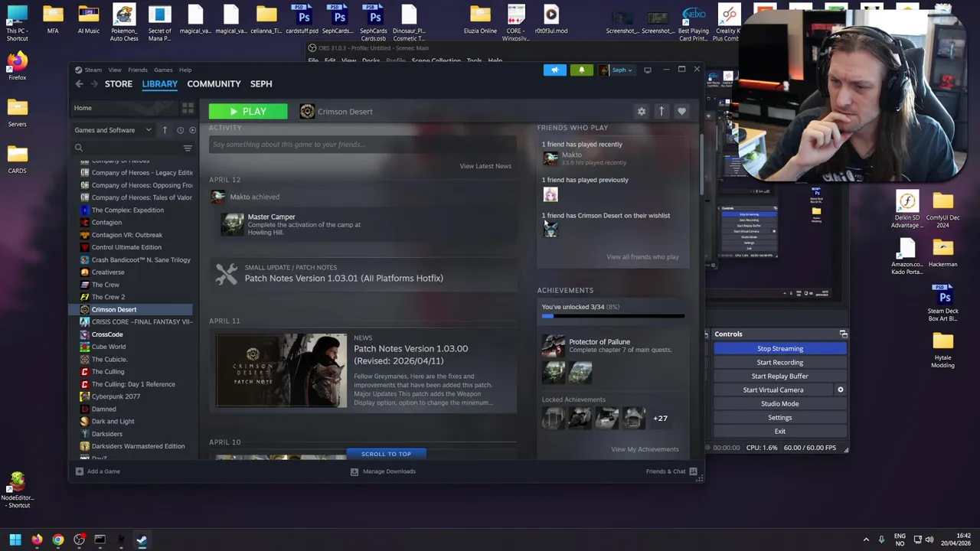Viewport: 980px width, 551px height.
Task: Click the sidebar sort-order up arrow
Action: click(x=165, y=130)
